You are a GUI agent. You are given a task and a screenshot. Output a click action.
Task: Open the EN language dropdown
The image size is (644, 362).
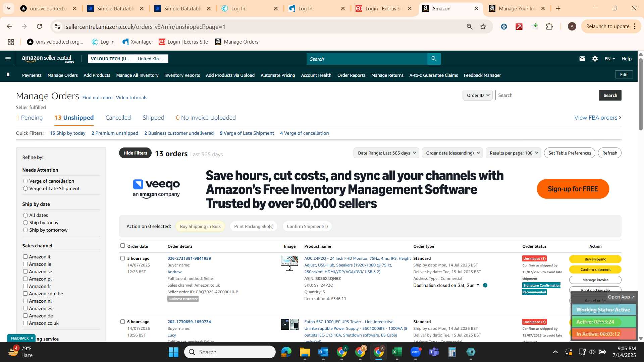[609, 59]
